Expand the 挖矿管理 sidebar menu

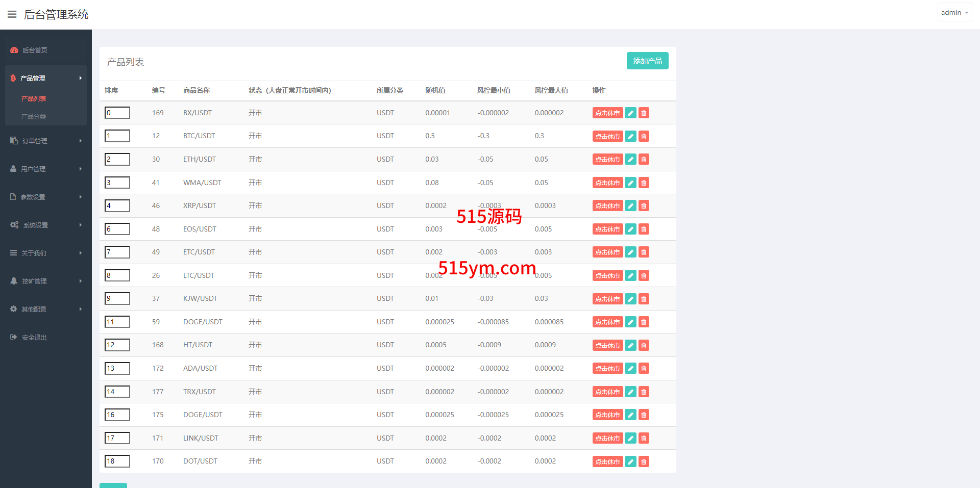point(45,281)
